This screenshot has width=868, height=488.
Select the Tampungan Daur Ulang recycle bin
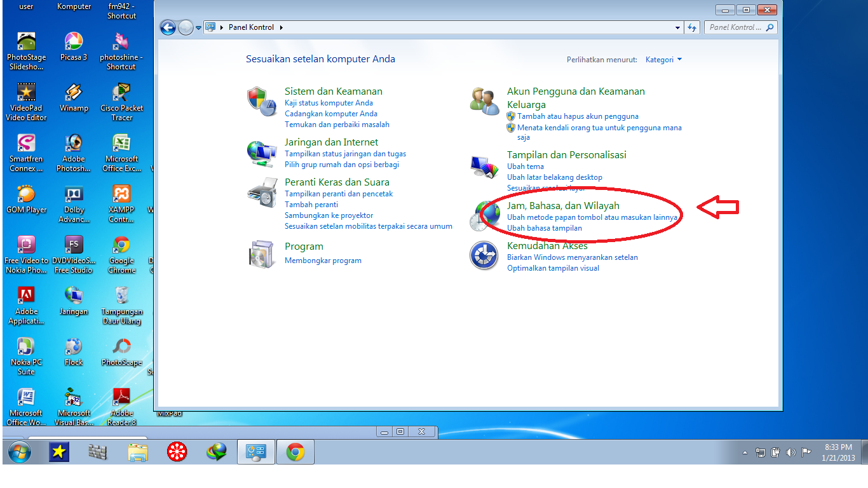pos(122,305)
